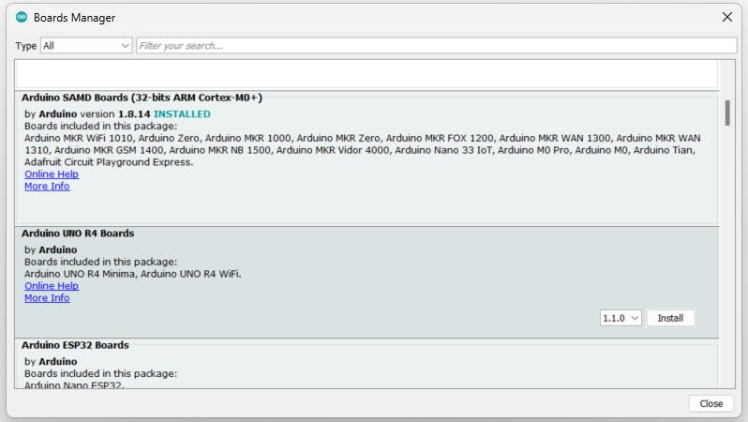Select the Arduino UNO R4 Boards heading

(x=77, y=233)
